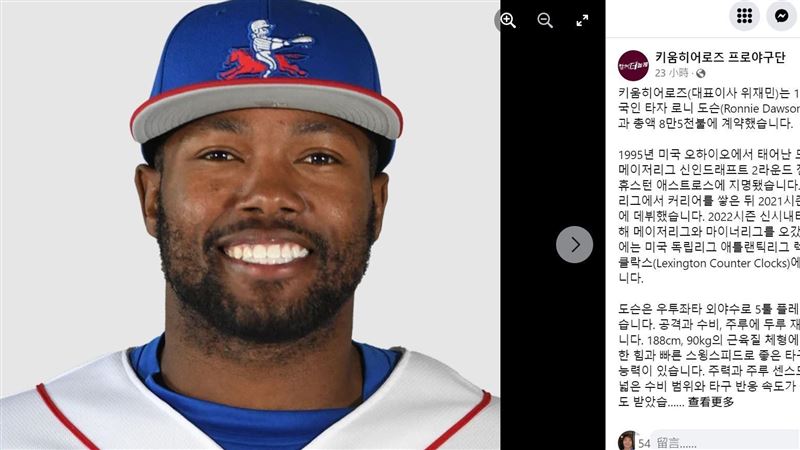Zoom in on the photo
The image size is (800, 450).
pyautogui.click(x=508, y=20)
